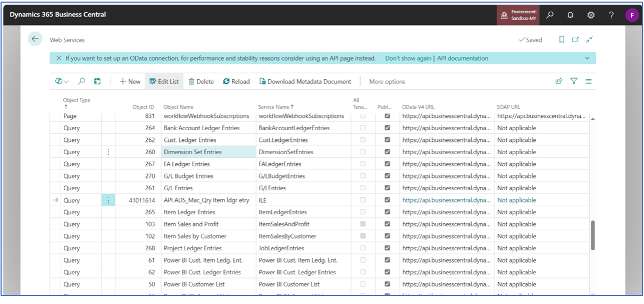This screenshot has width=644, height=304.
Task: Open the Object Name column header menu
Action: tap(179, 107)
